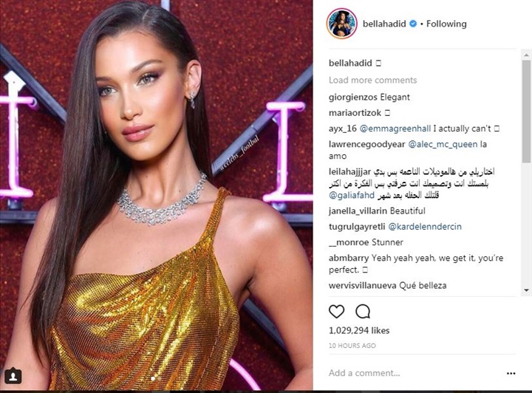The height and width of the screenshot is (393, 532).
Task: View the 1,029,294 likes list
Action: (x=359, y=330)
